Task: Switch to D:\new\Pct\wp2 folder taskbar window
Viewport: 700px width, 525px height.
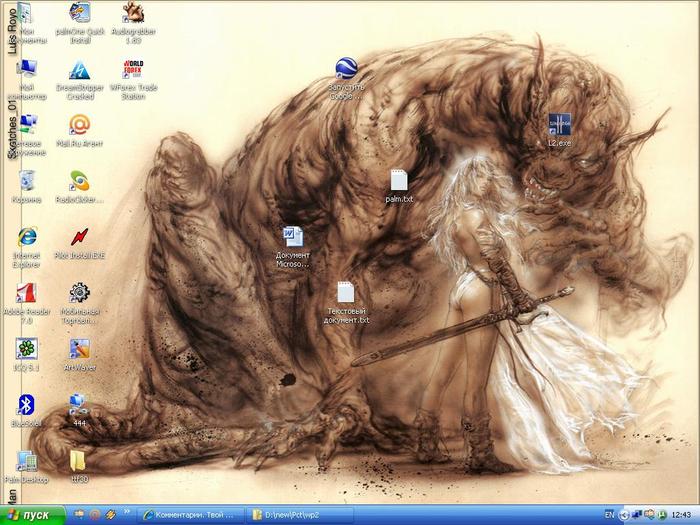Action: (300, 515)
